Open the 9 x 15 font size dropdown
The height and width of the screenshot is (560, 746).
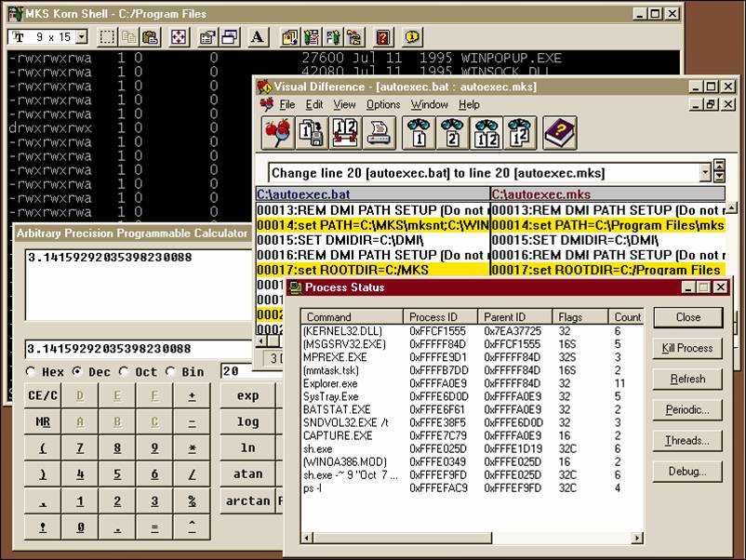82,36
